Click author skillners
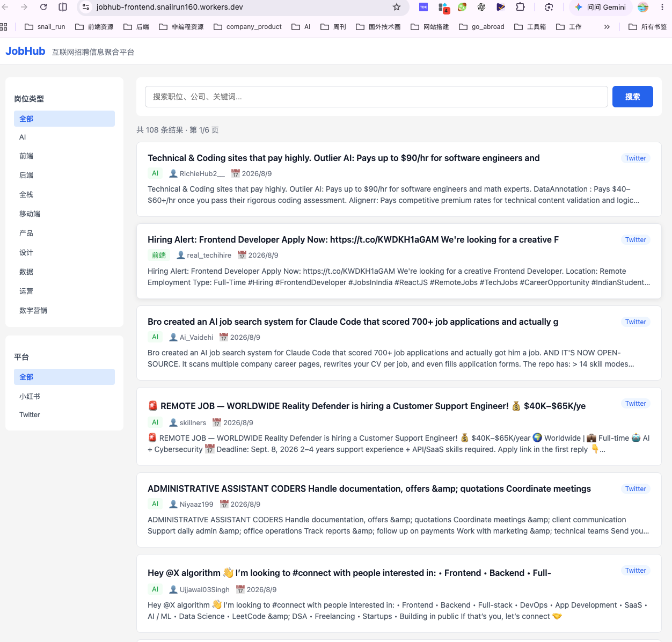This screenshot has height=642, width=672. (187, 422)
